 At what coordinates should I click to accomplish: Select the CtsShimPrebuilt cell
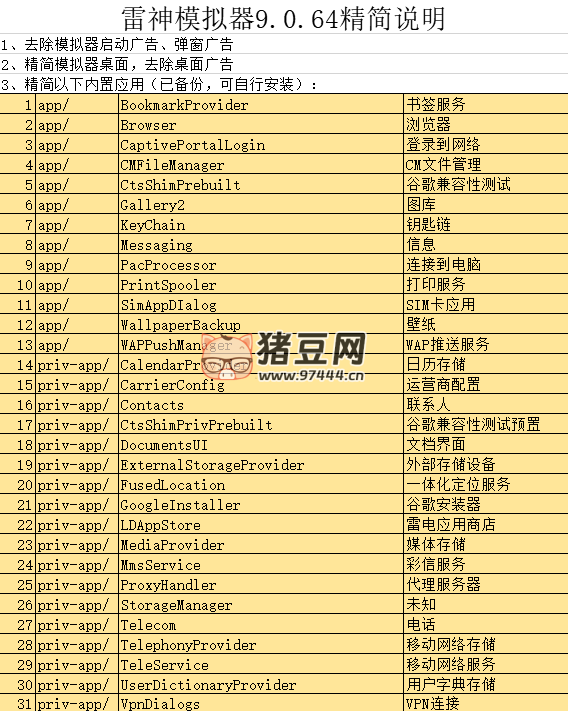(261, 184)
